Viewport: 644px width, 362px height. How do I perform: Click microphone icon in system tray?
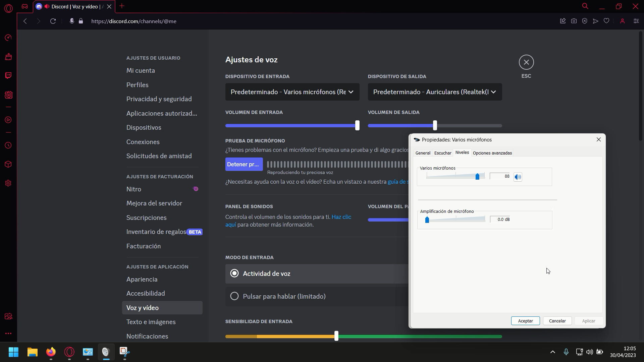[566, 352]
